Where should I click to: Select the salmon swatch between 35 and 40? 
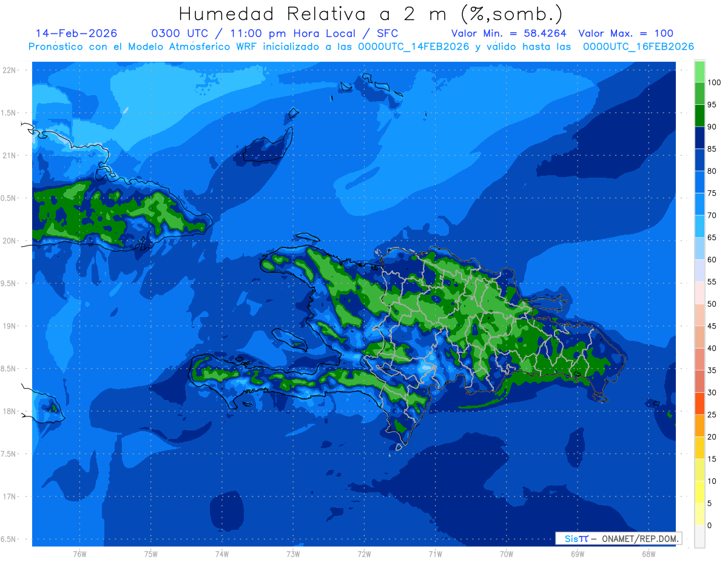[x=699, y=359]
